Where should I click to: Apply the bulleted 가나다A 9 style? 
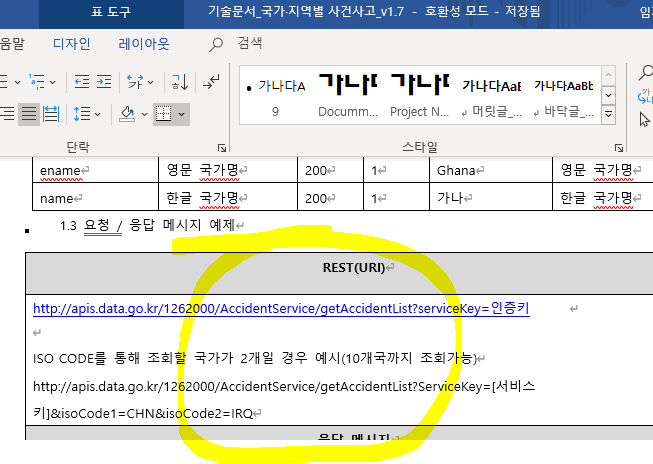[x=276, y=95]
